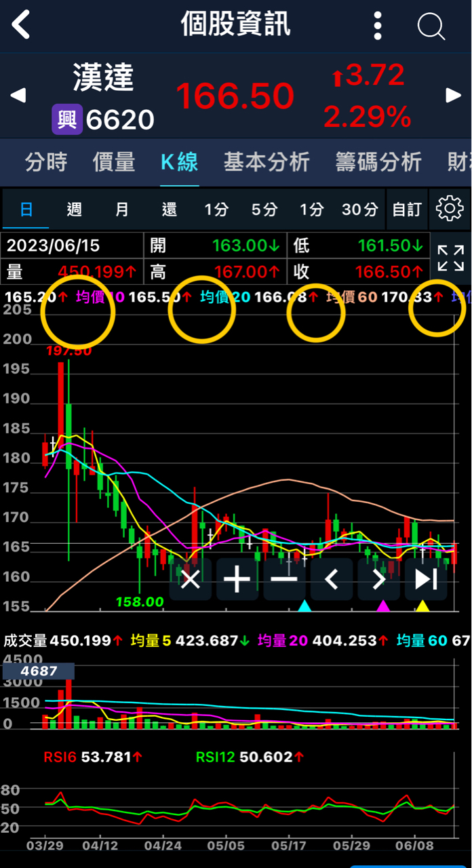
Task: Tap the 均價20 moving average label
Action: [x=226, y=296]
